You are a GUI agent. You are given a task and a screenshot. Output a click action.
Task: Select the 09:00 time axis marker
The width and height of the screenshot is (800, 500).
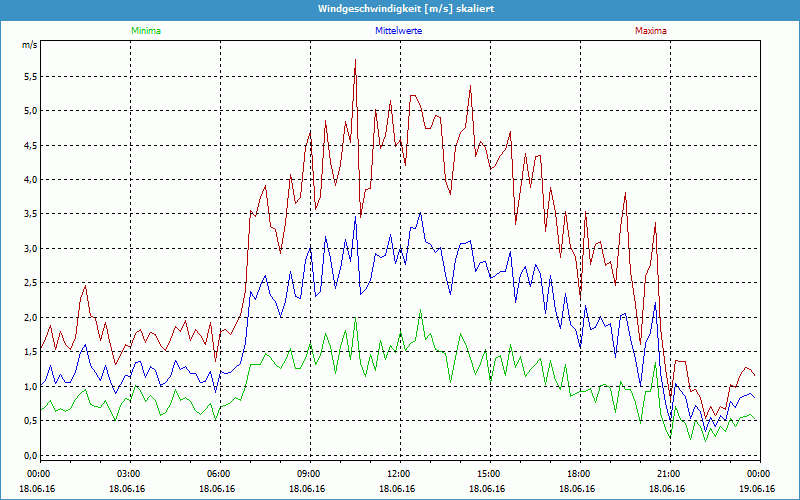pyautogui.click(x=308, y=474)
